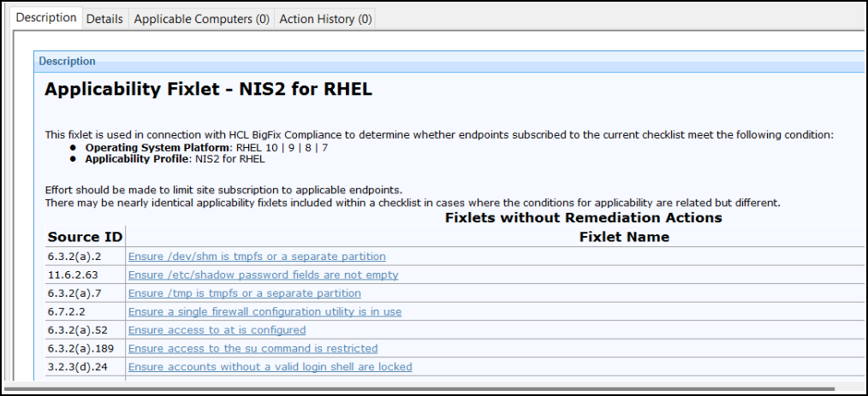Open 'Ensure /tmp is tmpfs or a separate partition' link
Image resolution: width=868 pixels, height=396 pixels.
(x=245, y=293)
